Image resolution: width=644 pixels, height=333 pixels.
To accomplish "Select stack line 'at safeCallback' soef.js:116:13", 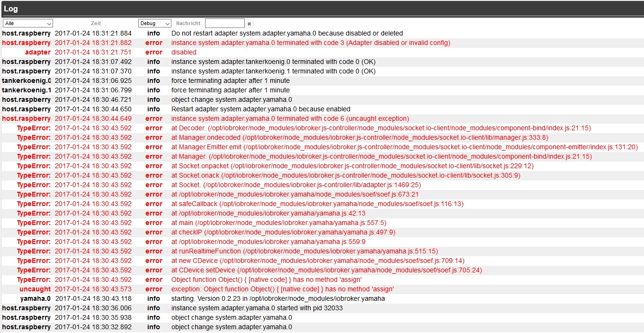I will tap(317, 204).
